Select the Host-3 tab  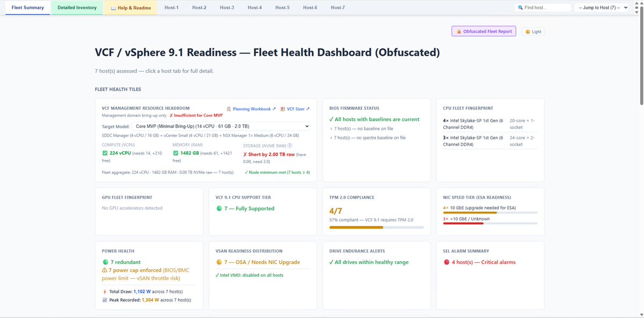click(x=227, y=8)
